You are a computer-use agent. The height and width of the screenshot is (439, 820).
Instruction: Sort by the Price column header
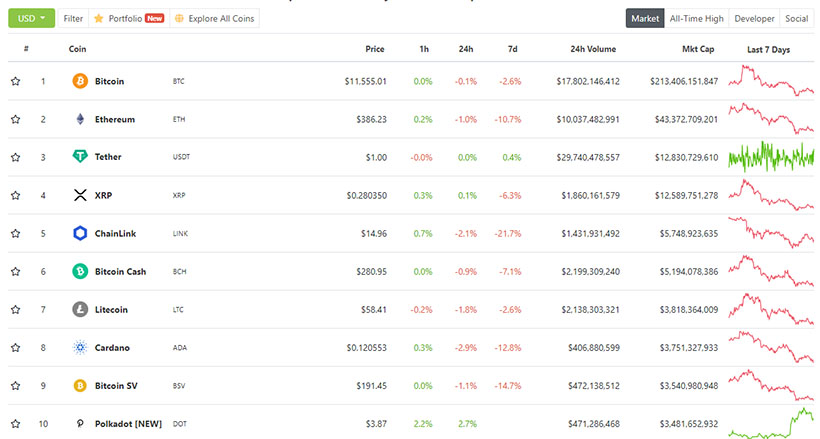[374, 49]
